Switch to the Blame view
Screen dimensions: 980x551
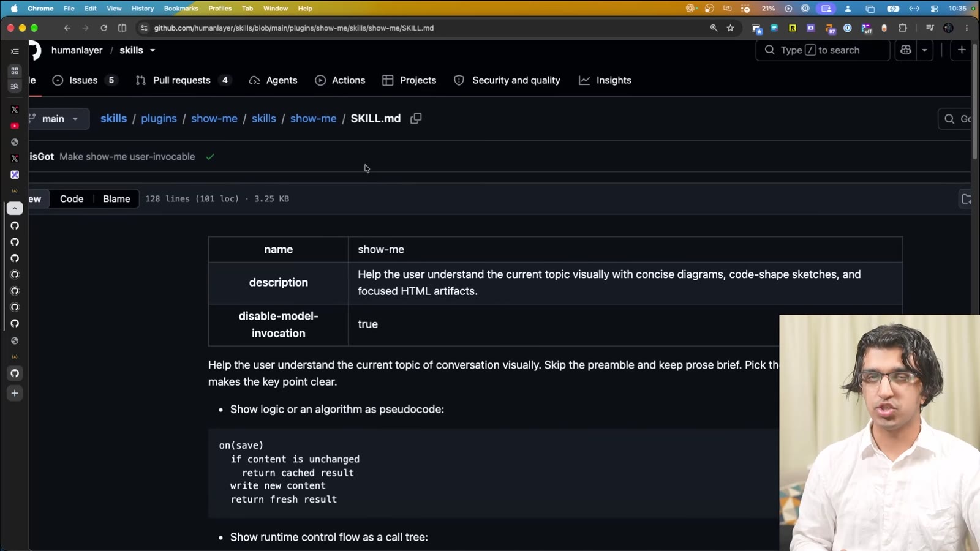[x=116, y=199]
